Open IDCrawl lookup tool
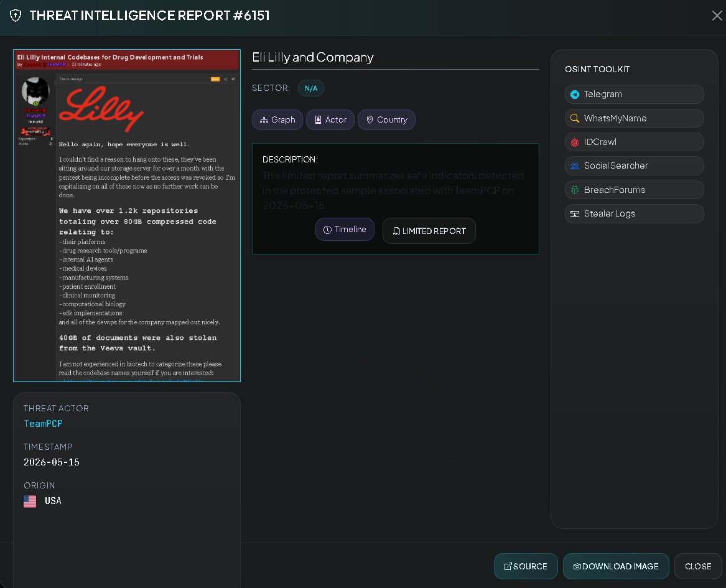Screen dimensions: 726x588 [x=635, y=142]
